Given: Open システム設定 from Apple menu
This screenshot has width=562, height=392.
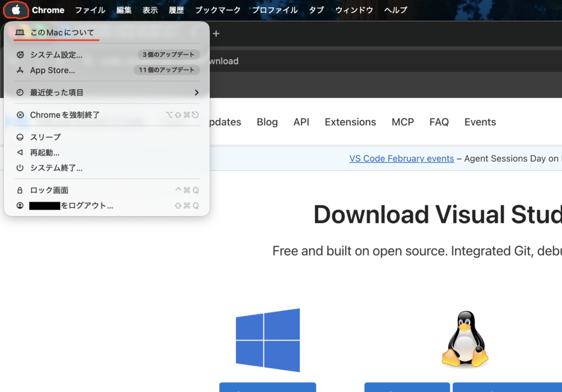Looking at the screenshot, I should point(56,55).
